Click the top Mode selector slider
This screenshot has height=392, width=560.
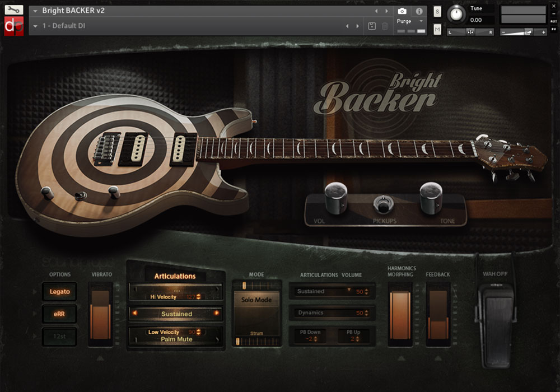256,286
